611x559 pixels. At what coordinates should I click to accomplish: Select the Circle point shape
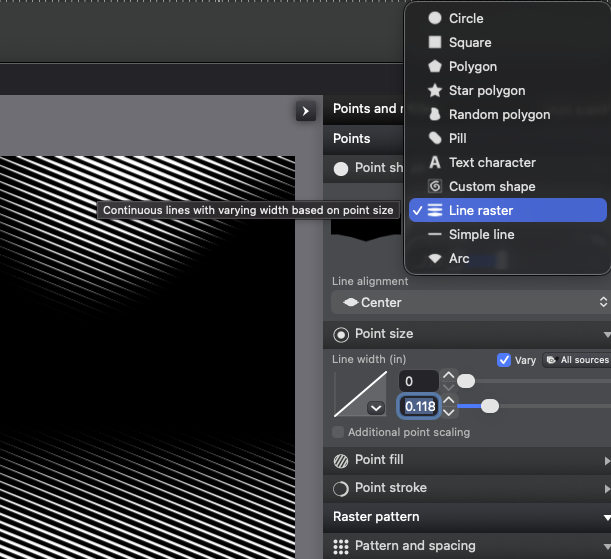click(x=465, y=18)
